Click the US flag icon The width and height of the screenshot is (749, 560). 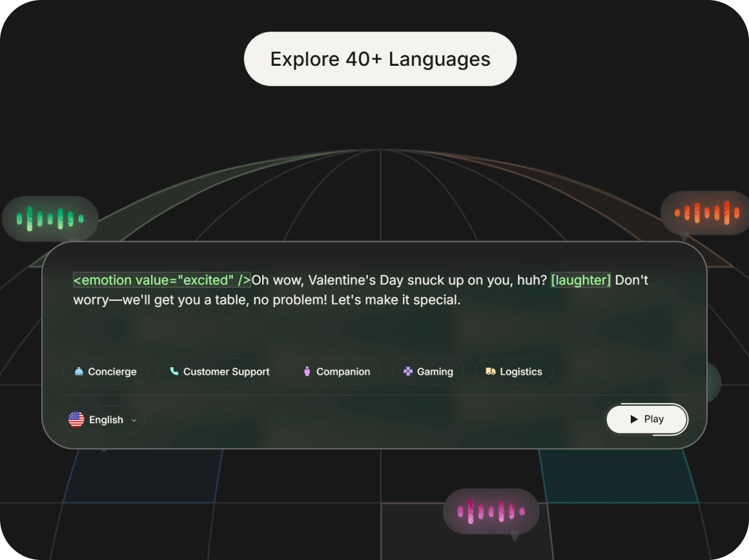coord(76,420)
